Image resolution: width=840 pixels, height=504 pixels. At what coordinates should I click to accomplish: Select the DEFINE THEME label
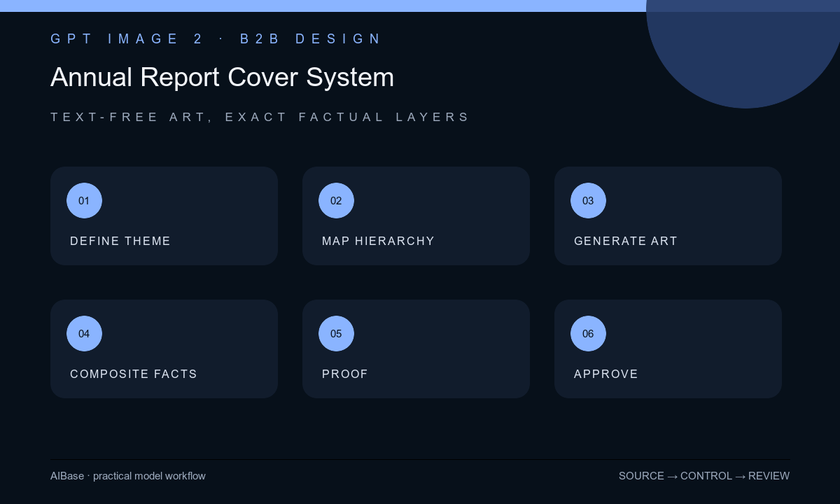tap(120, 241)
